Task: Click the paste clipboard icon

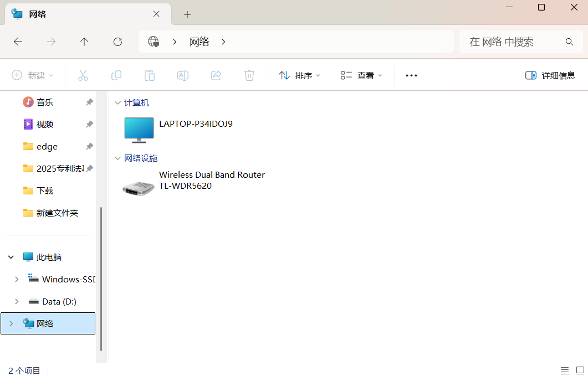Action: pyautogui.click(x=150, y=75)
